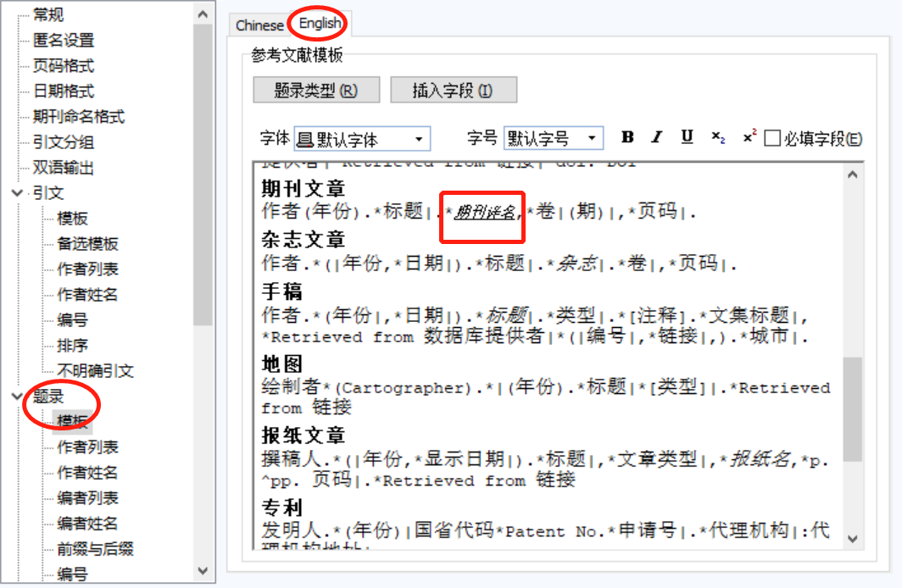Switch to the English tab
This screenshot has height=588, width=902.
click(x=320, y=25)
